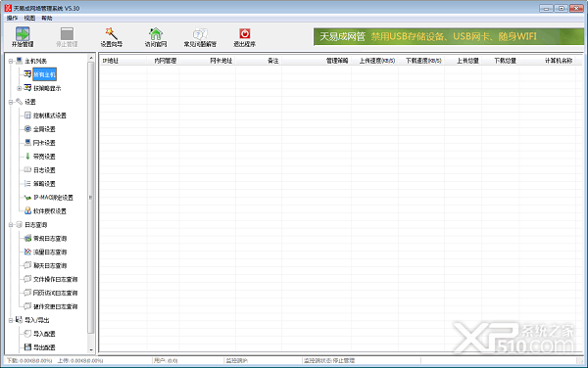Select 硬件变更日志查询 in the tree
This screenshot has width=588, height=368.
(56, 306)
